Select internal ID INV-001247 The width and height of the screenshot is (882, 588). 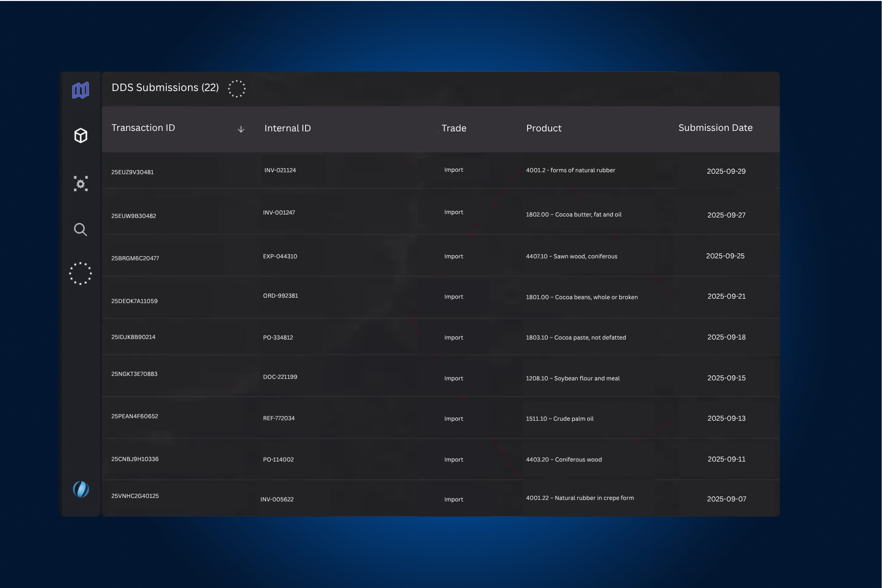click(x=279, y=213)
